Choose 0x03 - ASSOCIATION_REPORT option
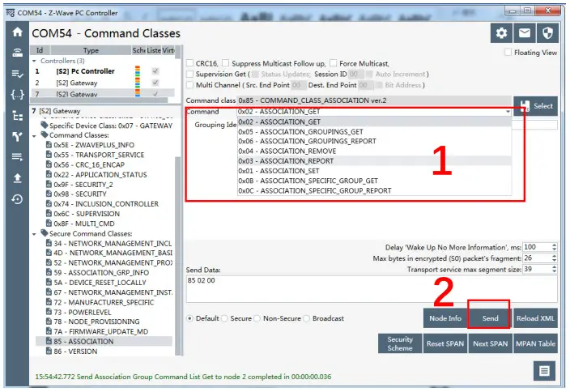The width and height of the screenshot is (570, 392). pyautogui.click(x=374, y=160)
